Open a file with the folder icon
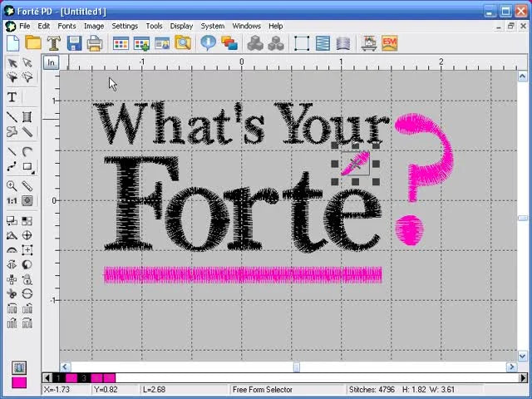 (33, 43)
